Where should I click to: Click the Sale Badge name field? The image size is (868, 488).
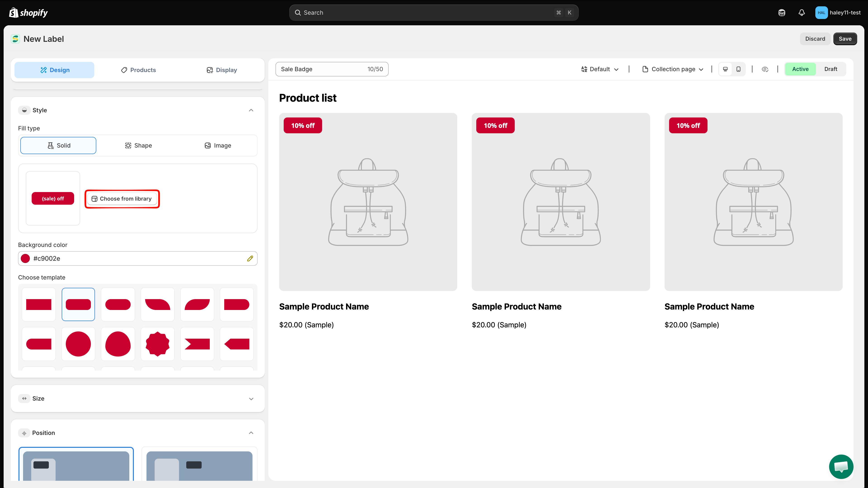pos(332,69)
